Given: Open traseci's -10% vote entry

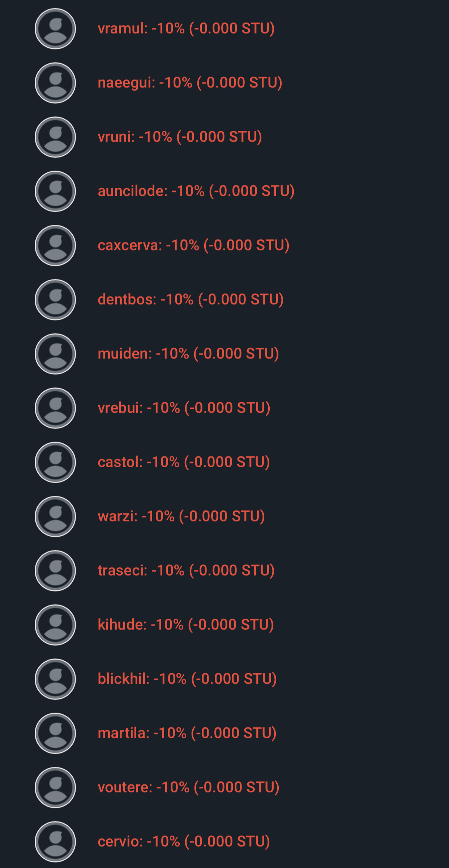Looking at the screenshot, I should point(186,571).
